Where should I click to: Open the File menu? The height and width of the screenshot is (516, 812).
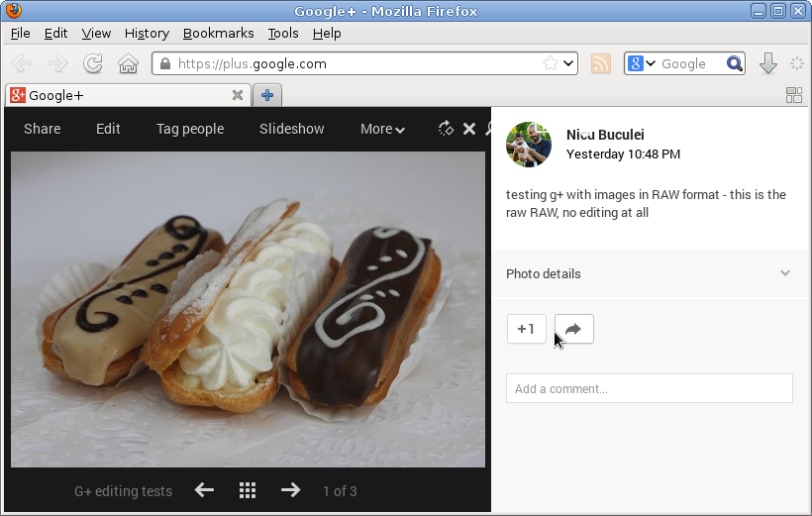click(x=20, y=33)
